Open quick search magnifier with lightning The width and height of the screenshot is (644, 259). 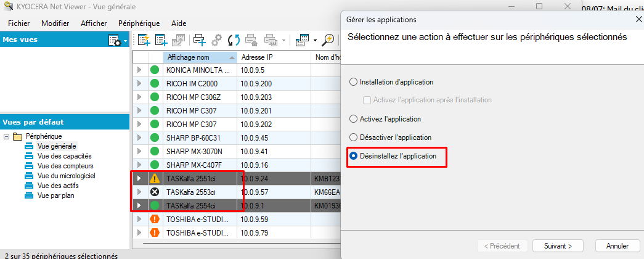328,40
